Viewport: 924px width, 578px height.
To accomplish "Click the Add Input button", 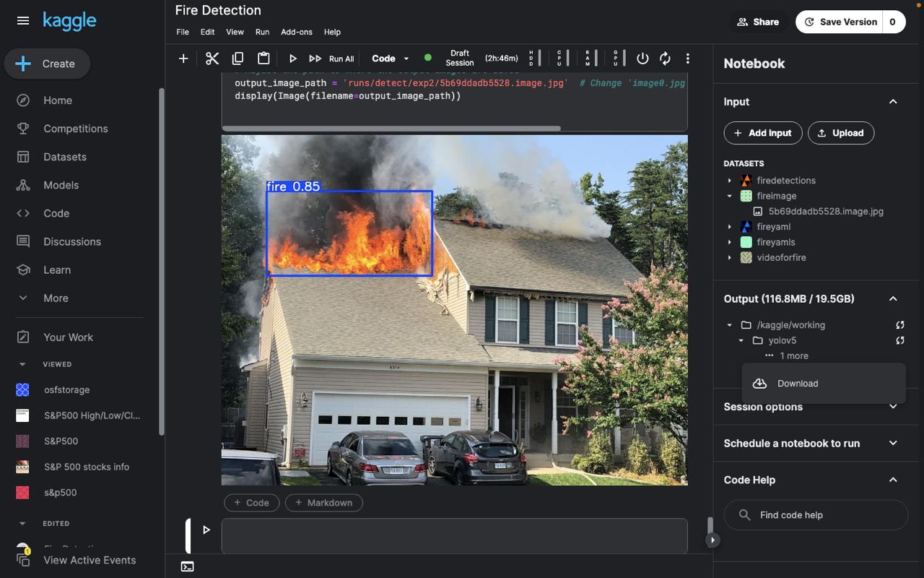I will pyautogui.click(x=763, y=133).
